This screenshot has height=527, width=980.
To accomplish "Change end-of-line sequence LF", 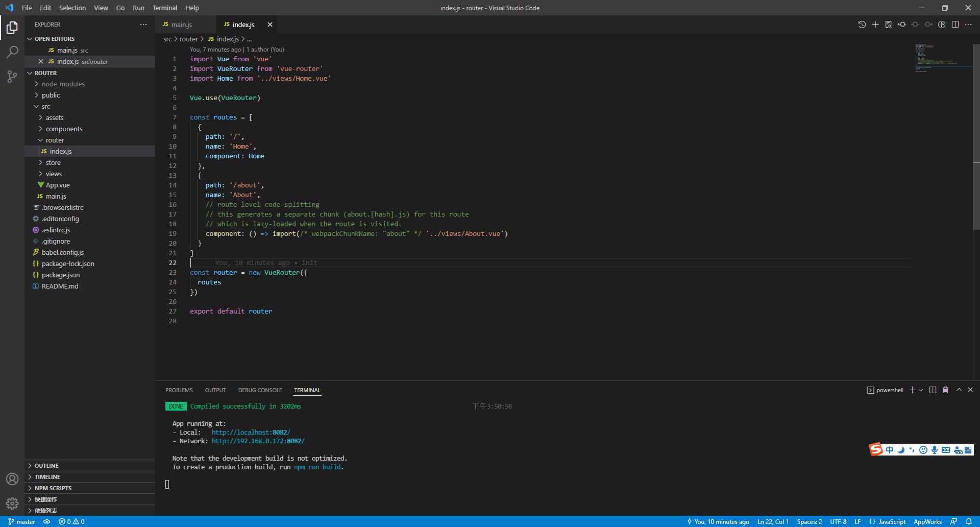I will click(857, 521).
